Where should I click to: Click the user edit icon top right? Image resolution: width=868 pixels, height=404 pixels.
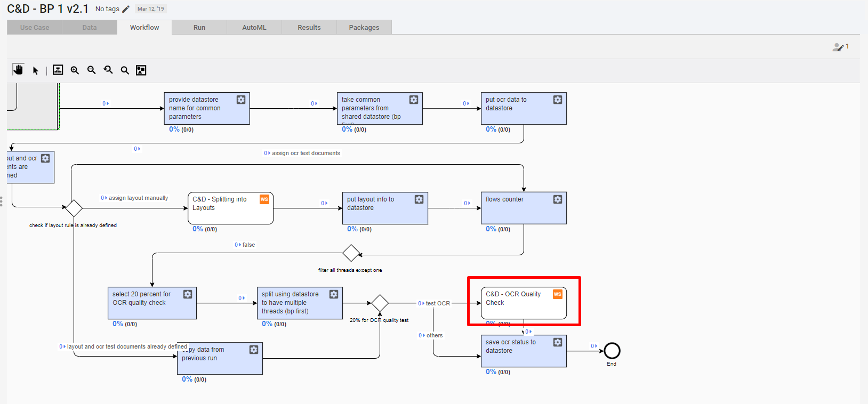click(838, 47)
